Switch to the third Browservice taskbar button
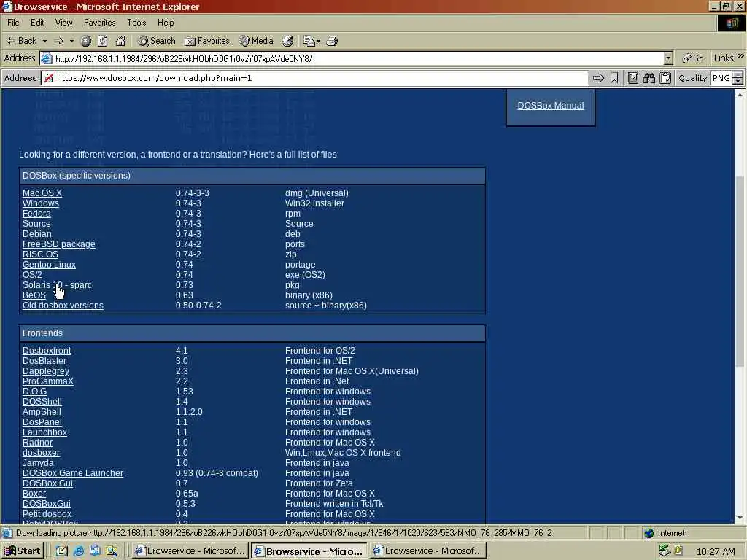The height and width of the screenshot is (560, 747). pos(427,551)
